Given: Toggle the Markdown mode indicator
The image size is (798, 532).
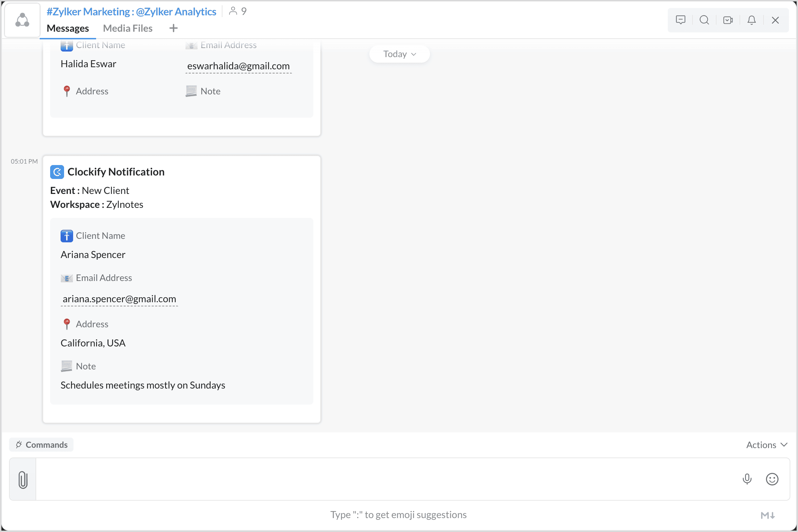Looking at the screenshot, I should [x=767, y=515].
